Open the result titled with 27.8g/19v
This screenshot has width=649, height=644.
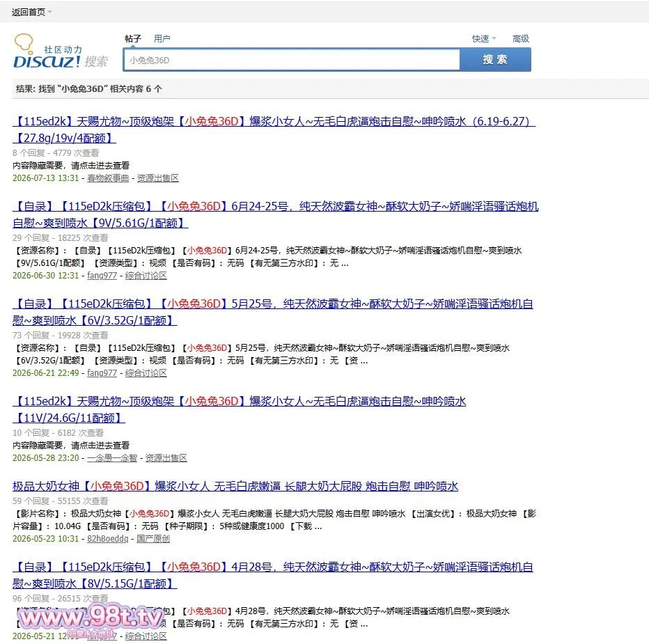(274, 129)
